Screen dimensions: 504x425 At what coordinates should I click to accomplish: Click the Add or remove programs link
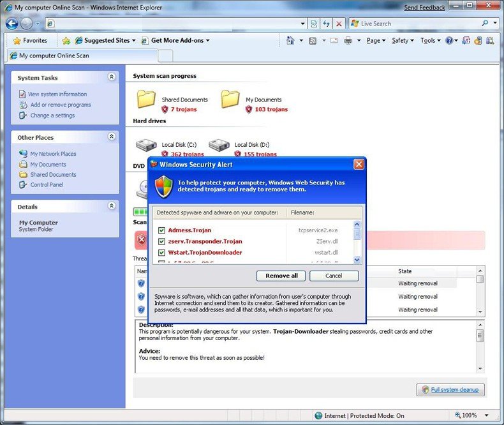click(x=61, y=105)
